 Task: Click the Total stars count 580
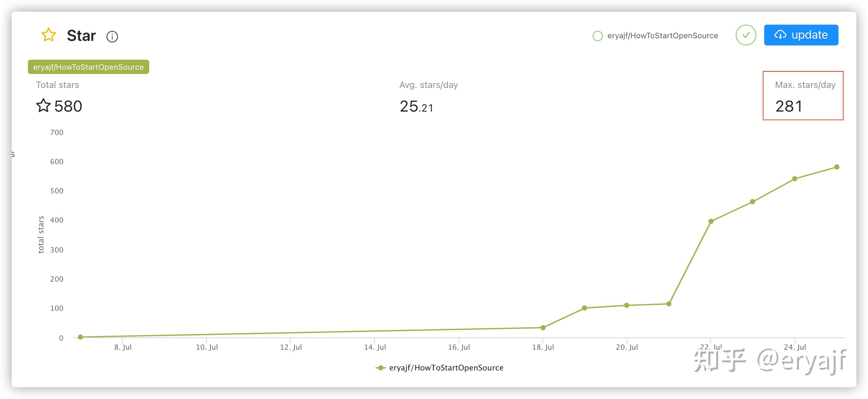[68, 106]
